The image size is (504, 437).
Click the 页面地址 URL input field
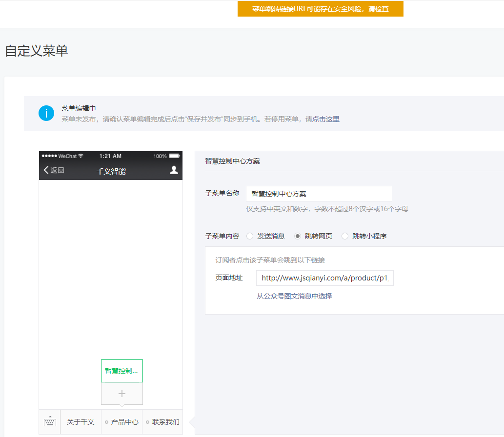tap(324, 278)
